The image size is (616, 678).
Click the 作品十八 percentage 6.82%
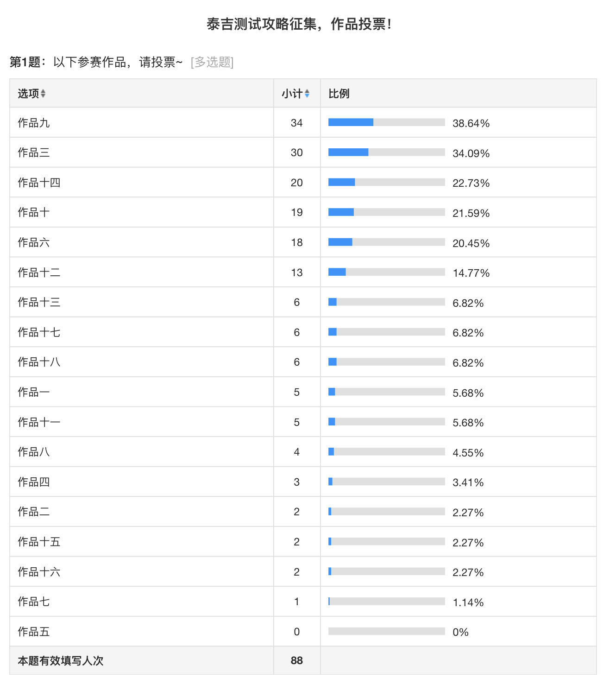pos(468,363)
